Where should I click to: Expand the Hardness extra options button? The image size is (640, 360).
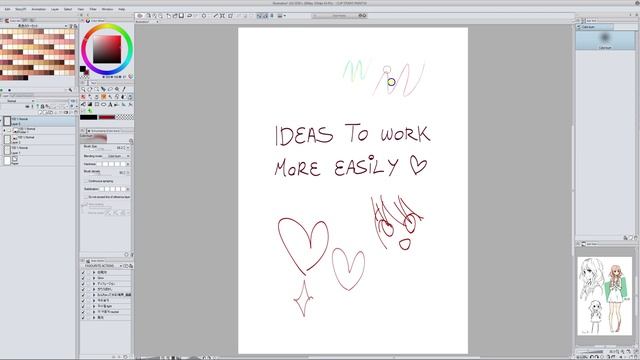coord(128,164)
